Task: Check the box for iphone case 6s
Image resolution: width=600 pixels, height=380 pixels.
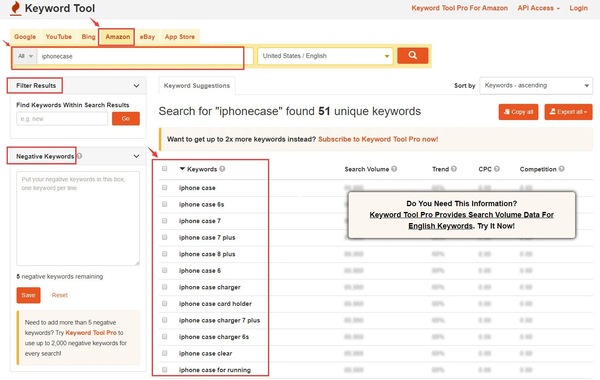Action: tap(165, 204)
